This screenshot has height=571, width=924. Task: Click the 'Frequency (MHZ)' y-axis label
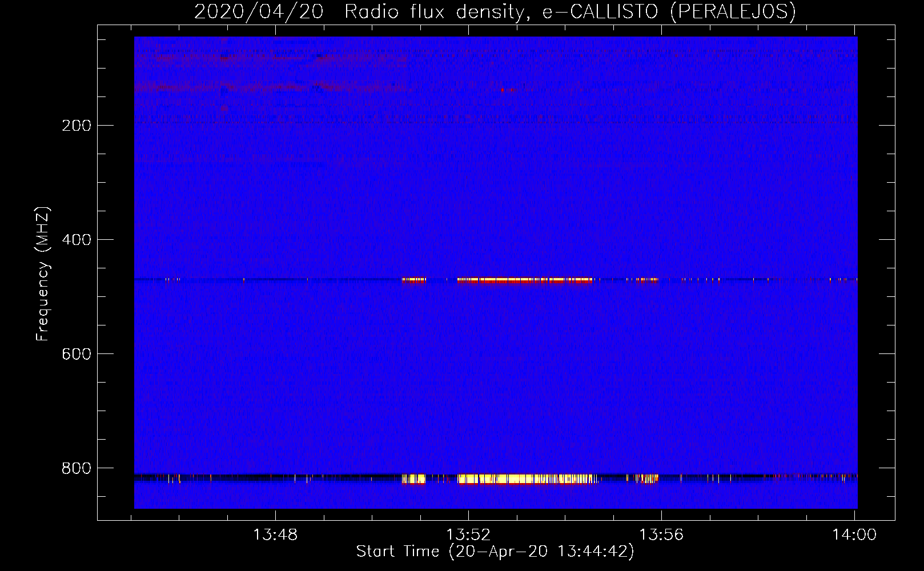[43, 274]
